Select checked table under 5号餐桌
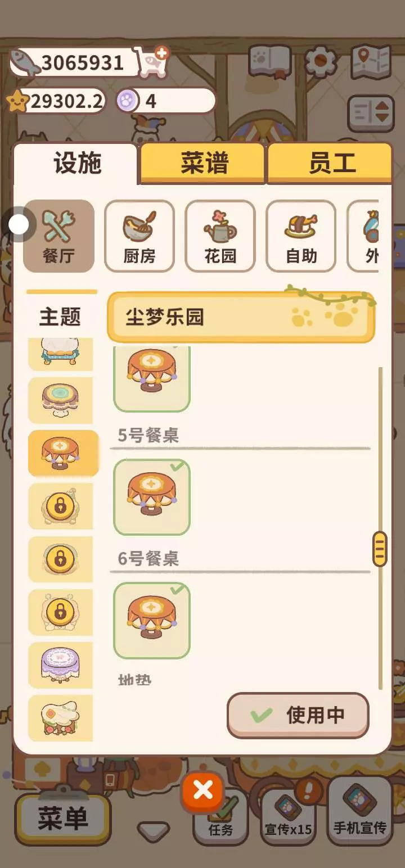This screenshot has height=868, width=405. 152,497
